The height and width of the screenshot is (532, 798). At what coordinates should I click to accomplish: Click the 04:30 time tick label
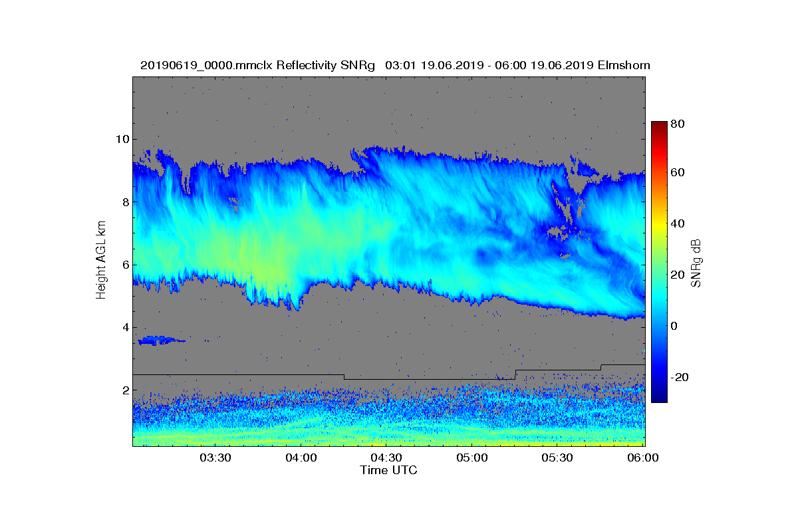coord(386,458)
